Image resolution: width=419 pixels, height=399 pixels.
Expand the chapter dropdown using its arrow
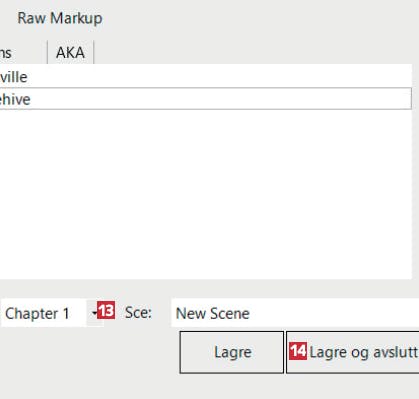click(x=95, y=313)
